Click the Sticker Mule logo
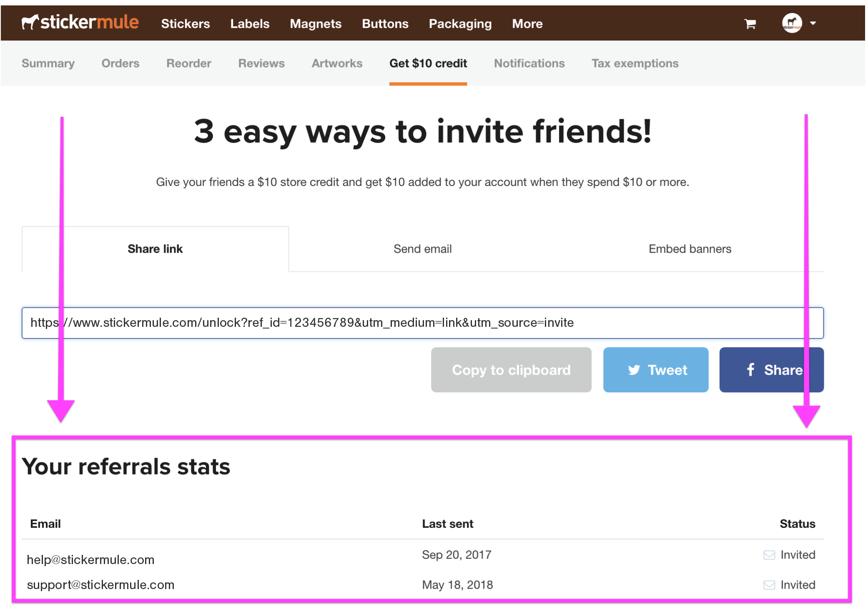 click(x=80, y=22)
